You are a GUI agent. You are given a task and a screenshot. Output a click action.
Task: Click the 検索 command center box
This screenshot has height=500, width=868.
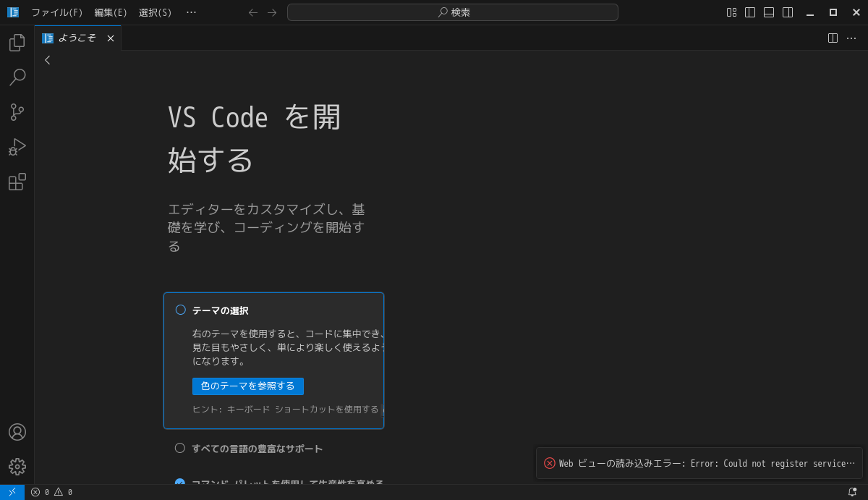pos(453,12)
